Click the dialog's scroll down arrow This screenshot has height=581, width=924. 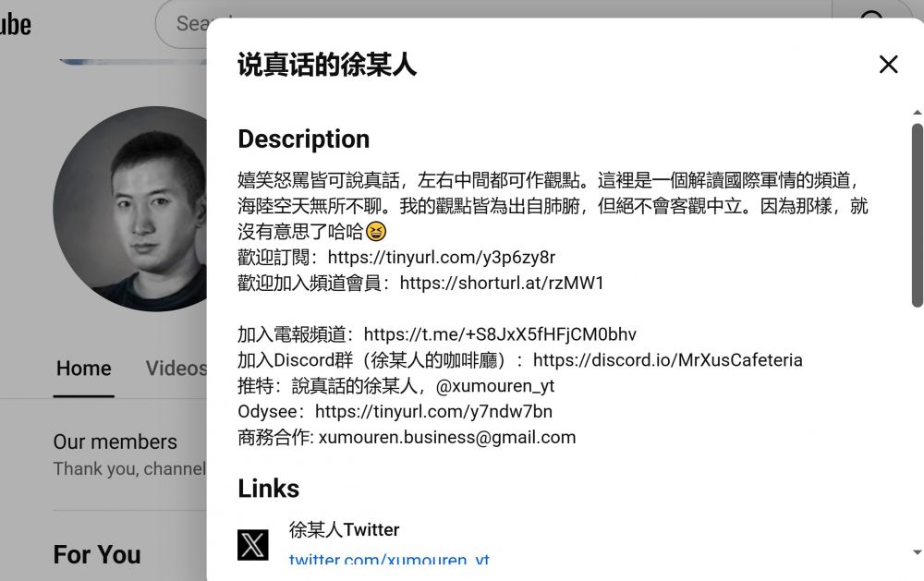point(917,552)
